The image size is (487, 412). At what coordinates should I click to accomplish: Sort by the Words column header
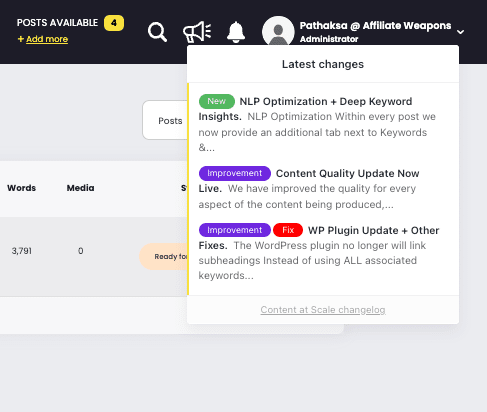pyautogui.click(x=21, y=188)
